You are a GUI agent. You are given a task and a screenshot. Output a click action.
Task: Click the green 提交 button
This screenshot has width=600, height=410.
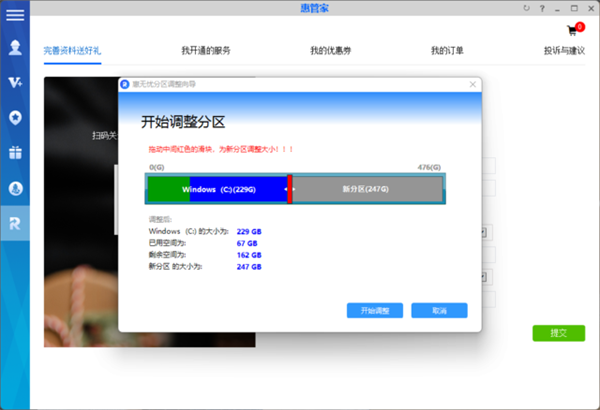tap(559, 333)
